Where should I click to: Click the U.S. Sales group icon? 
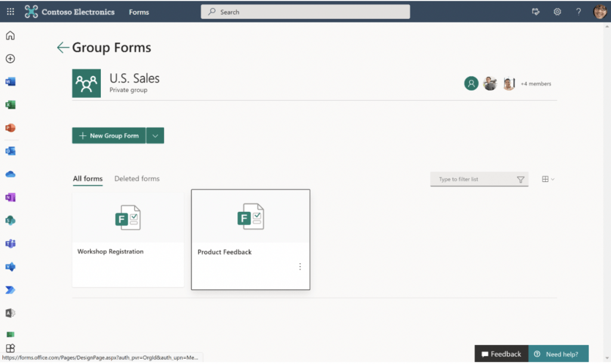click(87, 84)
